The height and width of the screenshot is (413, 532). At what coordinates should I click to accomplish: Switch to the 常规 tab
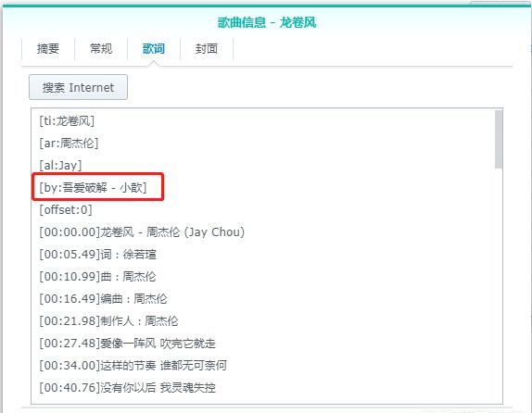[101, 49]
